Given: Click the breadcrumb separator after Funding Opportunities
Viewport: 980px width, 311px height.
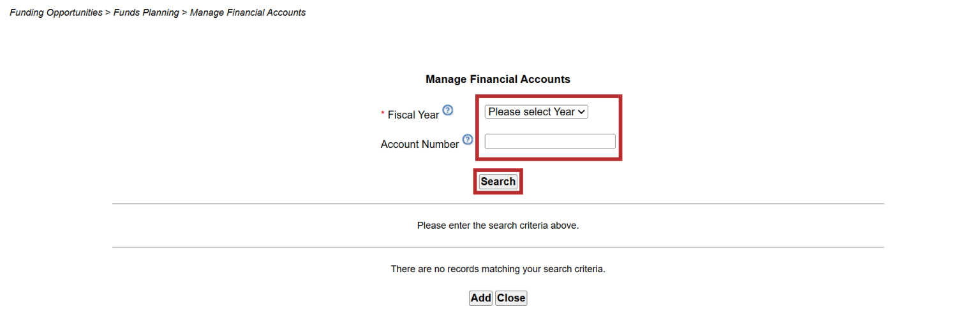Looking at the screenshot, I should 108,13.
